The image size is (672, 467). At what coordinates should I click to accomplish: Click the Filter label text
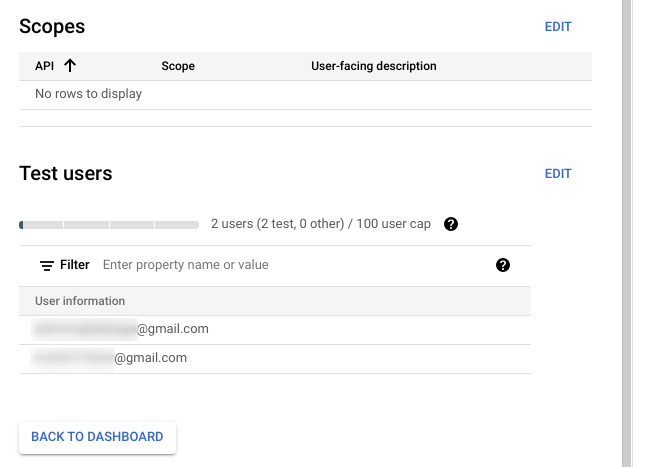point(75,265)
